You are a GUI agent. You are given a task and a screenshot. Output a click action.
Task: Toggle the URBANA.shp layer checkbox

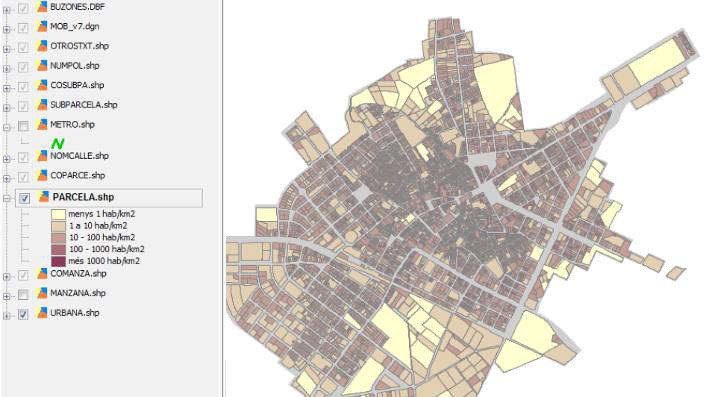click(23, 314)
